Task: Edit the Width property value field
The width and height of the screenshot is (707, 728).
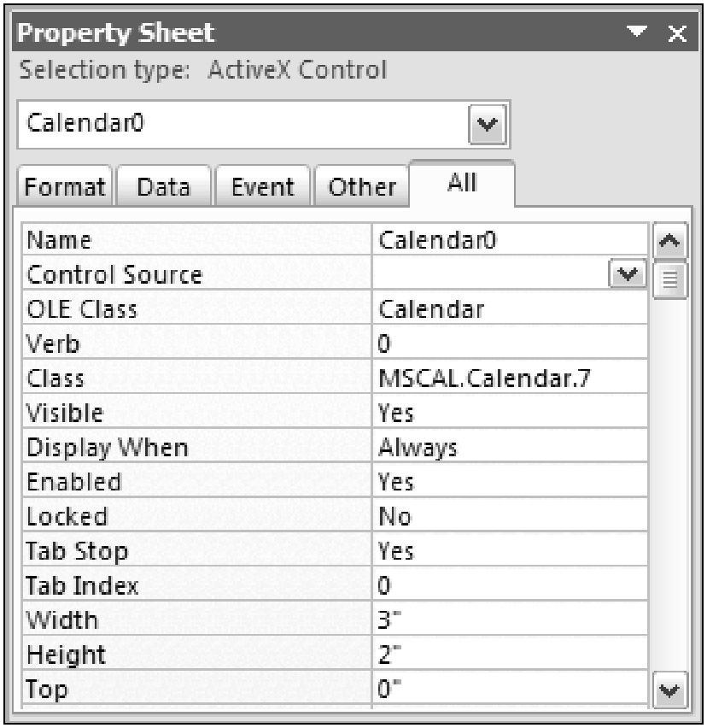Action: (509, 619)
